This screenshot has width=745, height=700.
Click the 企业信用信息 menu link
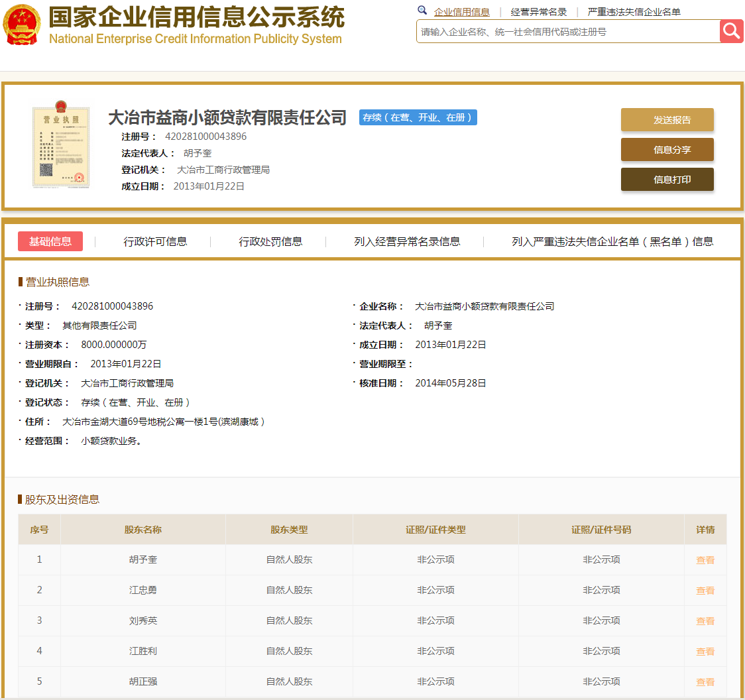[x=461, y=11]
